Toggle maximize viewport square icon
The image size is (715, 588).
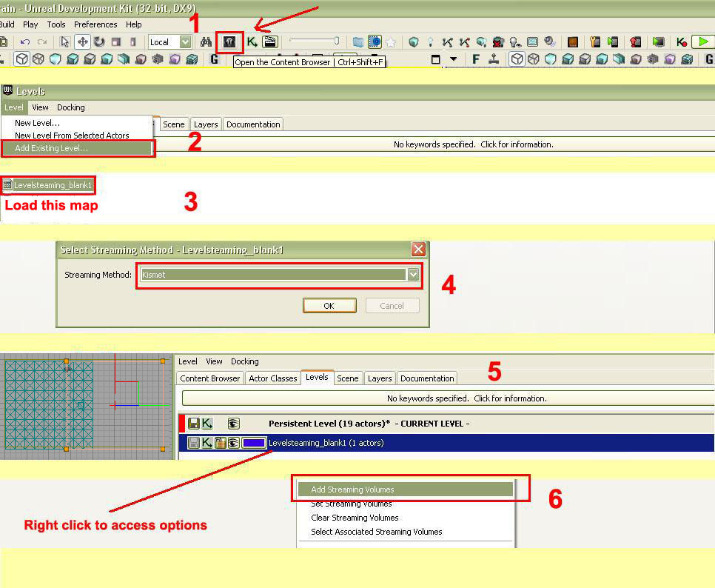pos(436,59)
